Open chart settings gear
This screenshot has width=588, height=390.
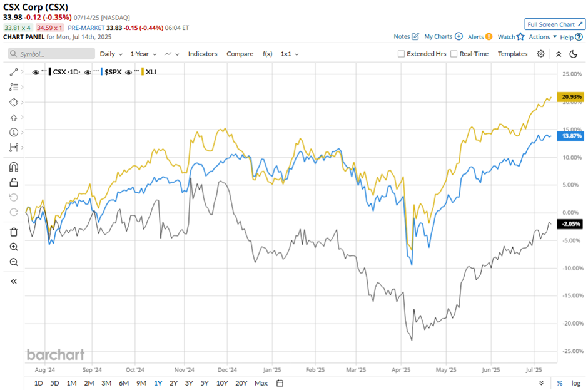540,54
